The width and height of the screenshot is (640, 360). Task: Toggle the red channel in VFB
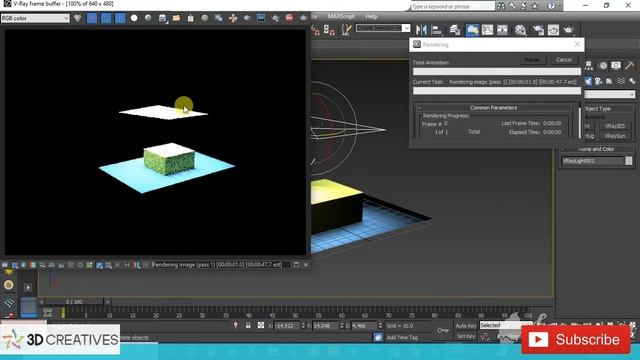[x=92, y=18]
